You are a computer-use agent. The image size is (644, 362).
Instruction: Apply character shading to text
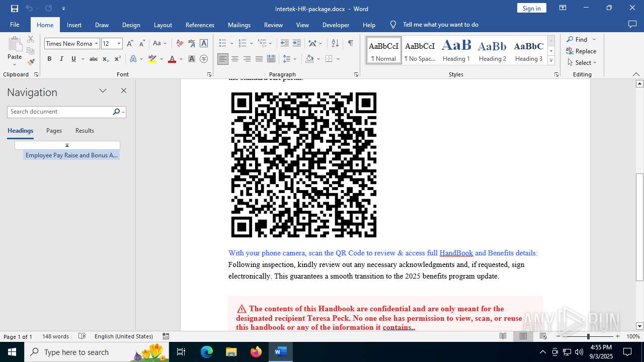[x=192, y=59]
